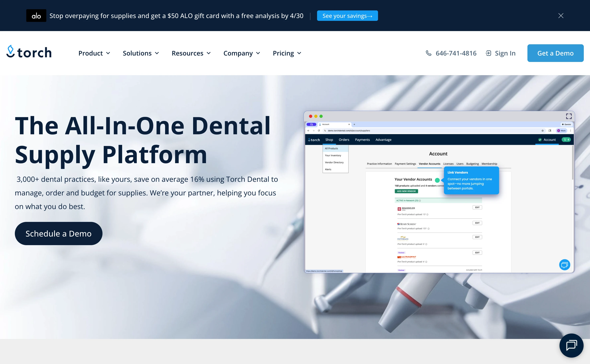590x364 pixels.
Task: Click the bookmark star in the demo address bar
Action: [x=543, y=131]
